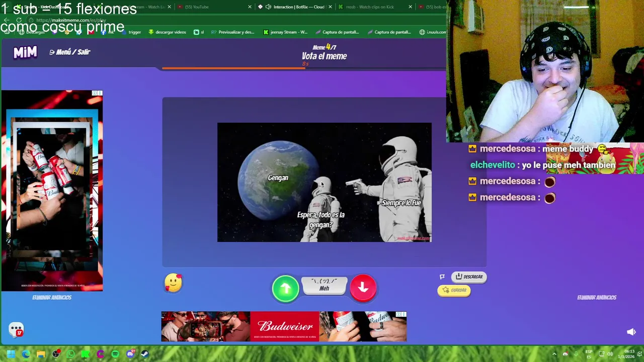The height and width of the screenshot is (362, 644).
Task: Click Eliminar Anuncios under the left ad
Action: tap(52, 297)
